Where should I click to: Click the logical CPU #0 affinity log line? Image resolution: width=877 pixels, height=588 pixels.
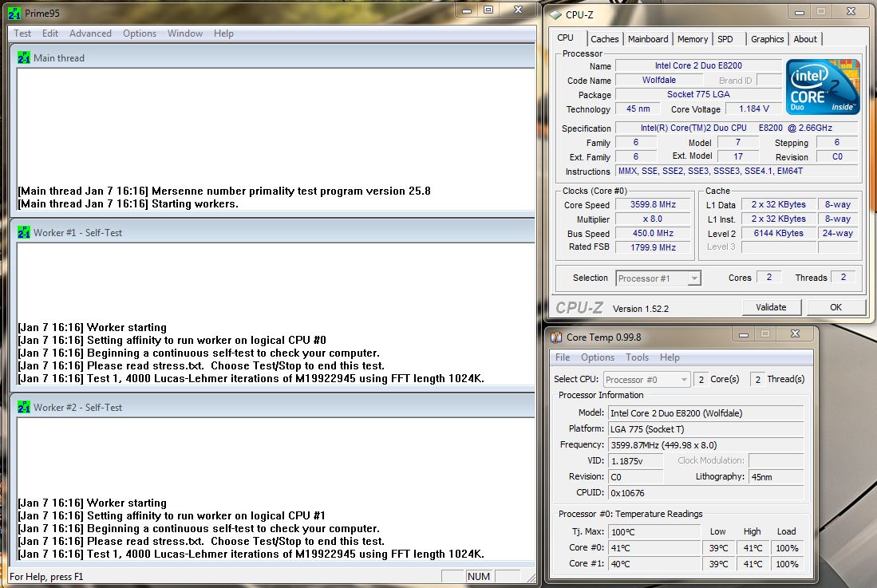coord(172,341)
